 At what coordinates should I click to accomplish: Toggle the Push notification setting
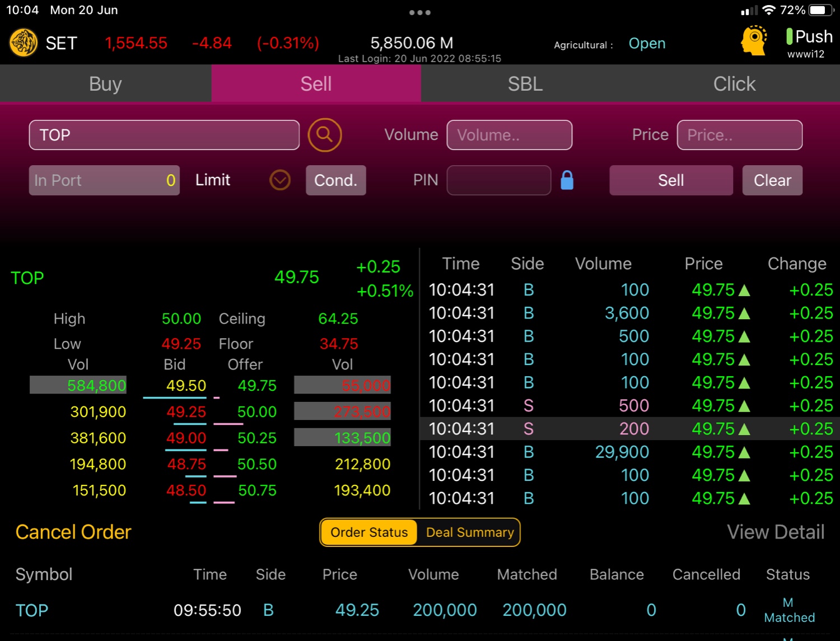point(809,36)
